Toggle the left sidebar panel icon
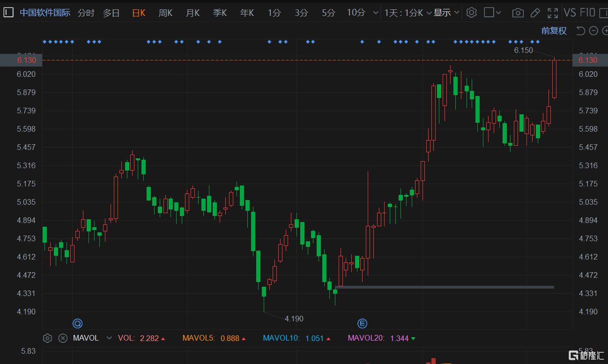This screenshot has width=608, height=364. tap(8, 13)
